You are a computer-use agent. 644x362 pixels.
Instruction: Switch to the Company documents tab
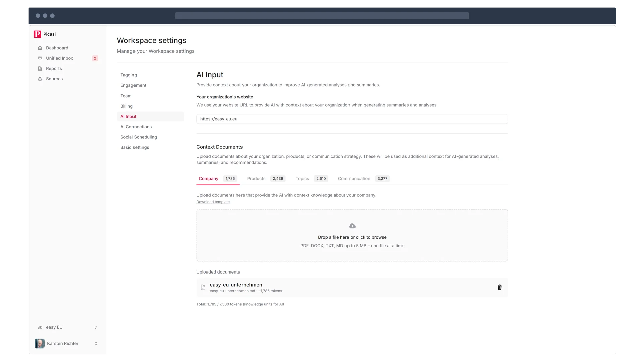point(218,179)
